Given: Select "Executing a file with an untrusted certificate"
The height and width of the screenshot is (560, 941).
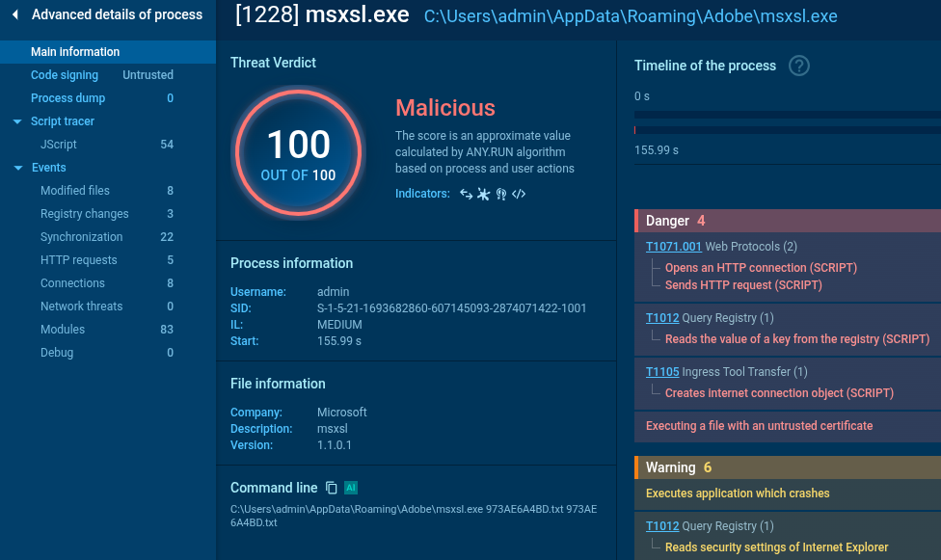Looking at the screenshot, I should click(x=759, y=426).
